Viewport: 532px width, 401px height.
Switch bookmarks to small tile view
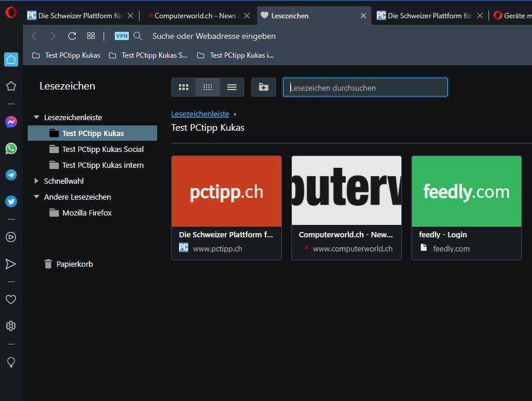point(208,87)
